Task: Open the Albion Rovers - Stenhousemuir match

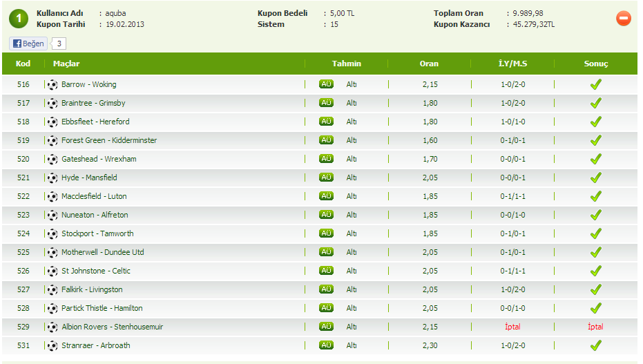Action: [112, 327]
